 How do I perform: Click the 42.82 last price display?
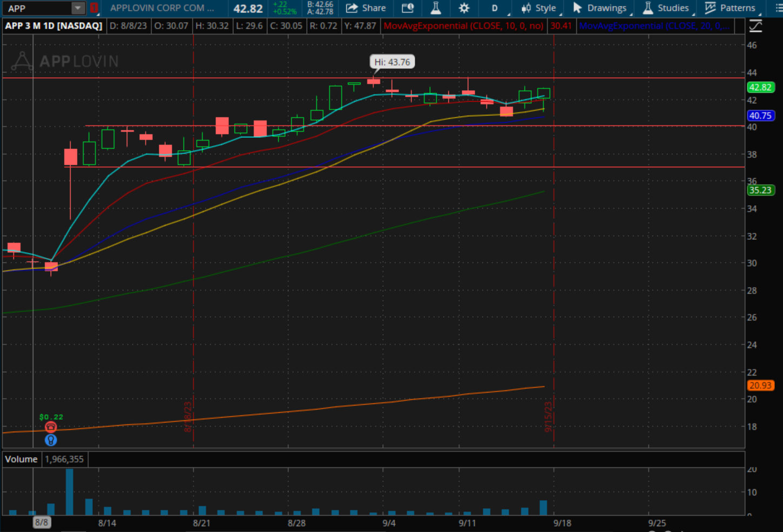tap(248, 9)
